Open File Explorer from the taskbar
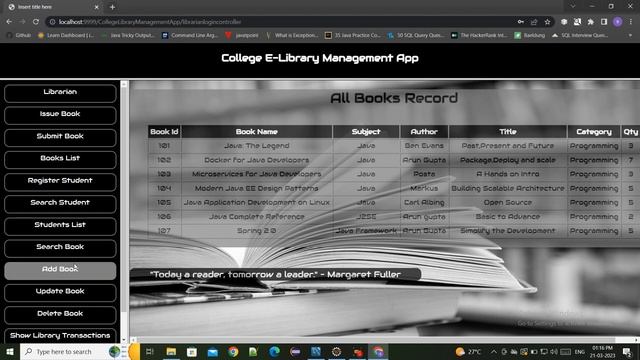Screen dimensions: 640x360 click(x=171, y=351)
